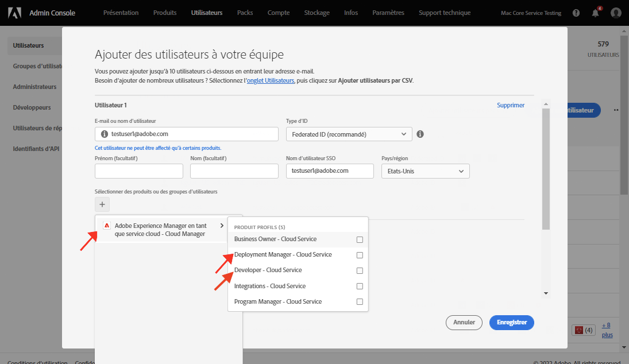Open the Support technique tab
Viewport: 629px width, 364px height.
coord(445,13)
